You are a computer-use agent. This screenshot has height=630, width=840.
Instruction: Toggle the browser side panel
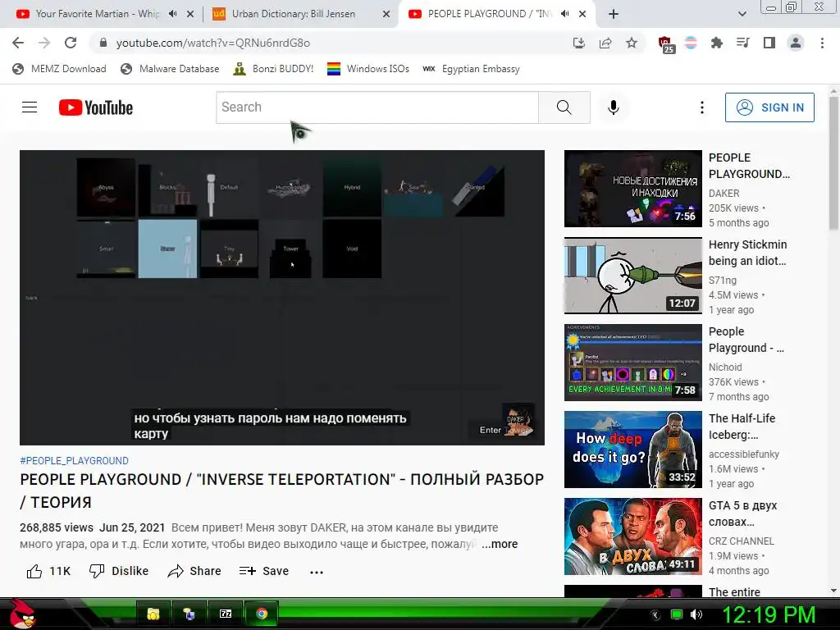[x=769, y=43]
